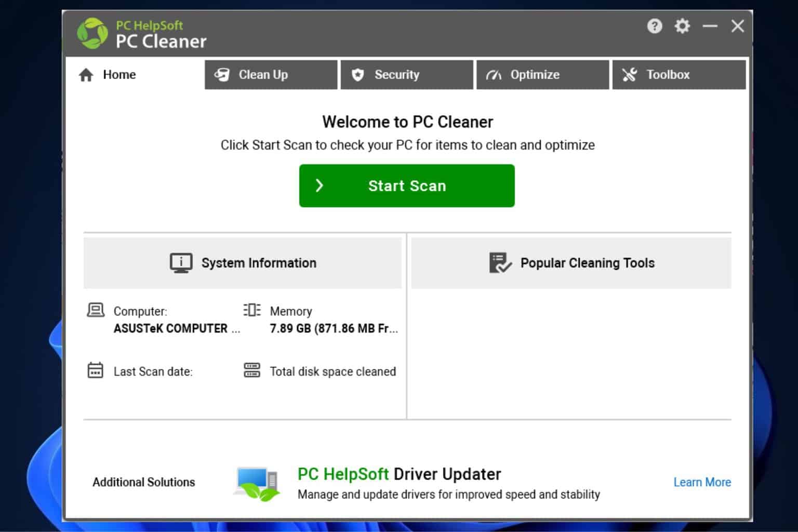
Task: Click the Computer label
Action: 140,311
